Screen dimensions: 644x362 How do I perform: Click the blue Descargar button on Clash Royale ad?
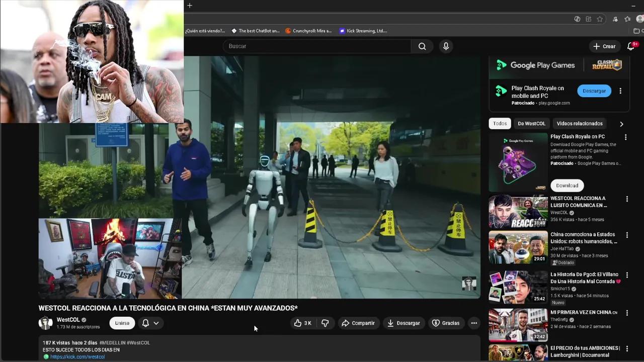click(x=594, y=91)
